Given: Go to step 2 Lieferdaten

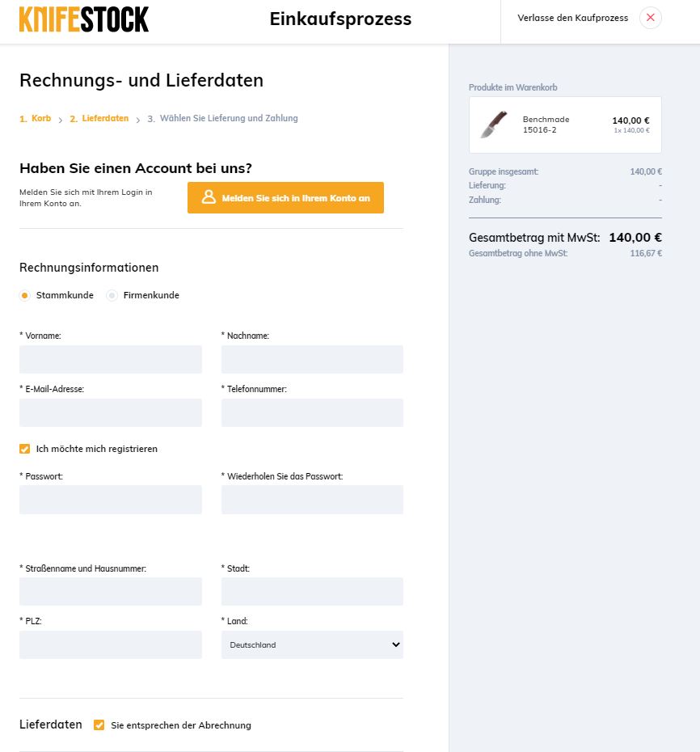Looking at the screenshot, I should pyautogui.click(x=99, y=119).
